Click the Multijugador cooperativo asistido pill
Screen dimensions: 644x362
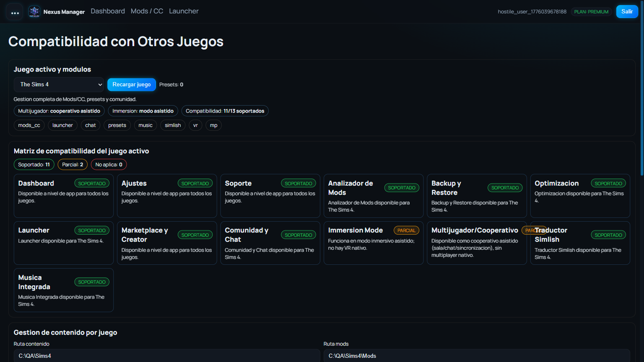pos(59,111)
